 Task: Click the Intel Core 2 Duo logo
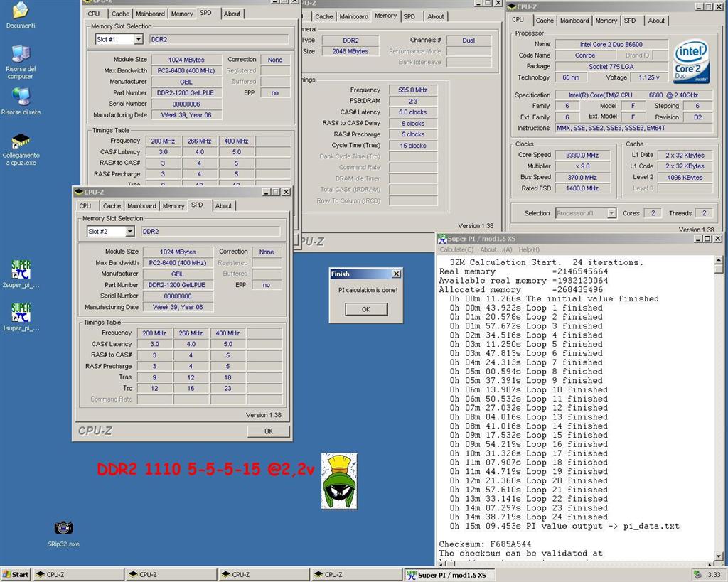pos(691,61)
